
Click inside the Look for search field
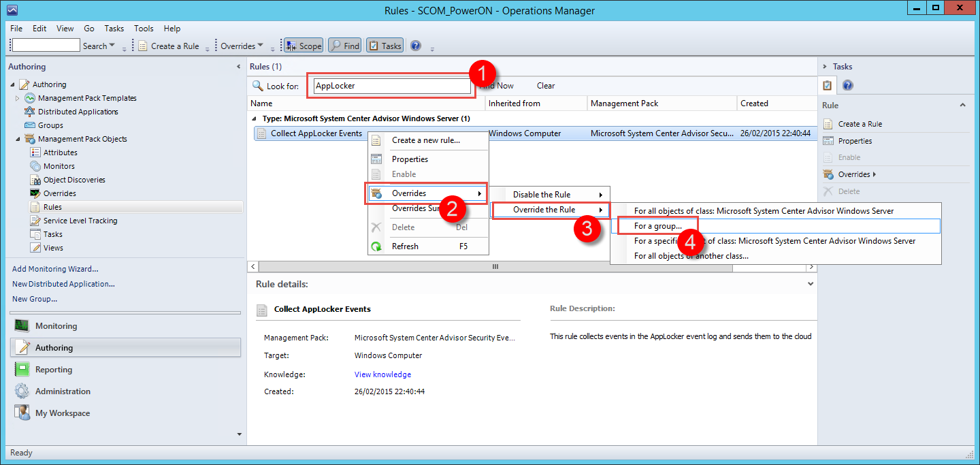391,85
